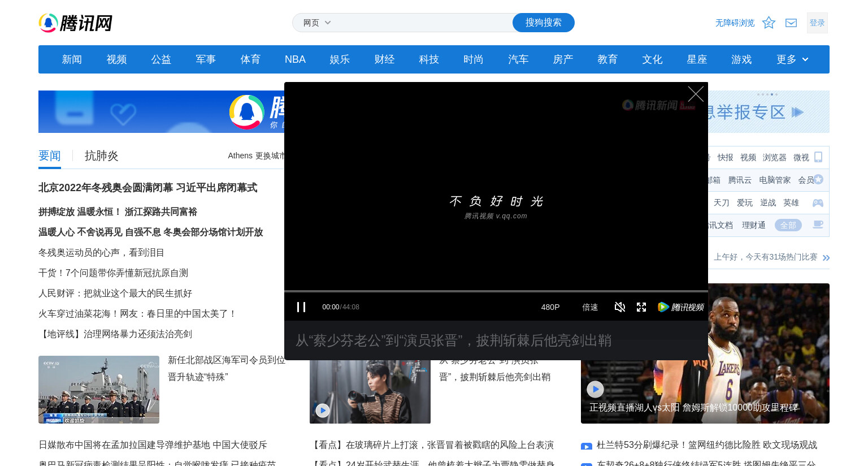868x466 pixels.
Task: Click the 搜狗搜索 button
Action: 544,23
